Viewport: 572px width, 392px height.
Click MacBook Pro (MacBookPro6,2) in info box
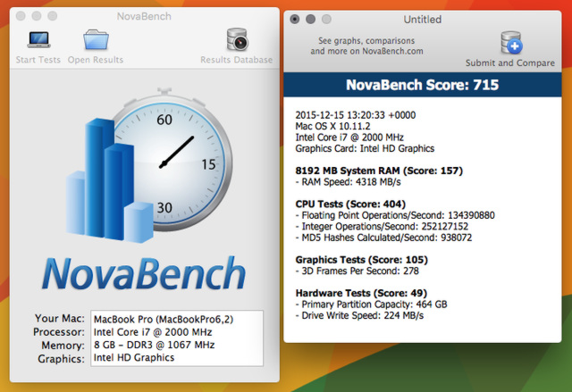point(164,320)
